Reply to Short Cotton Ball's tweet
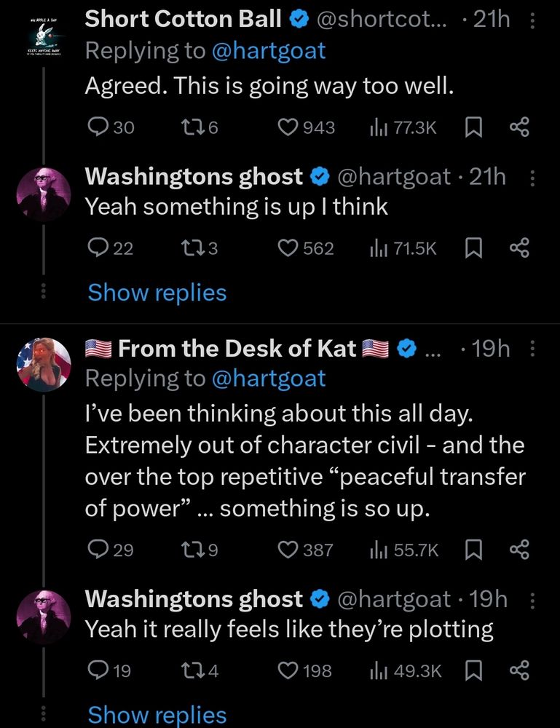The height and width of the screenshot is (728, 560). pos(98,127)
